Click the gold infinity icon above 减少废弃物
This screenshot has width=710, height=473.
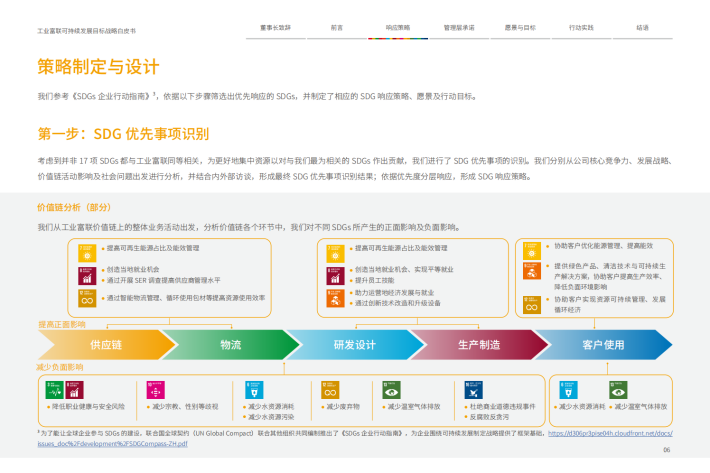(x=327, y=389)
